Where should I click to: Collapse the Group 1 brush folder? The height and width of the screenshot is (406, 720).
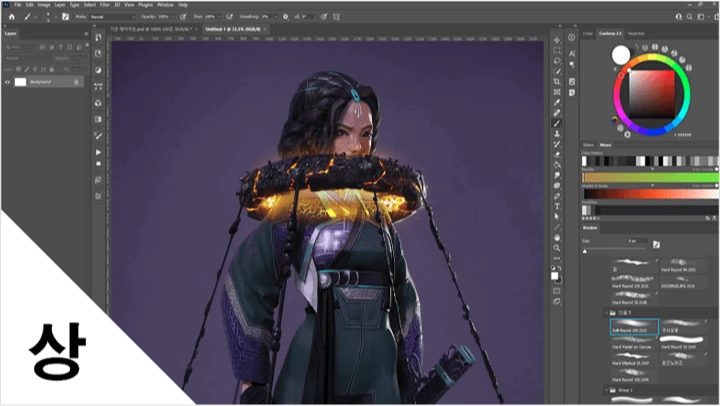tap(606, 390)
